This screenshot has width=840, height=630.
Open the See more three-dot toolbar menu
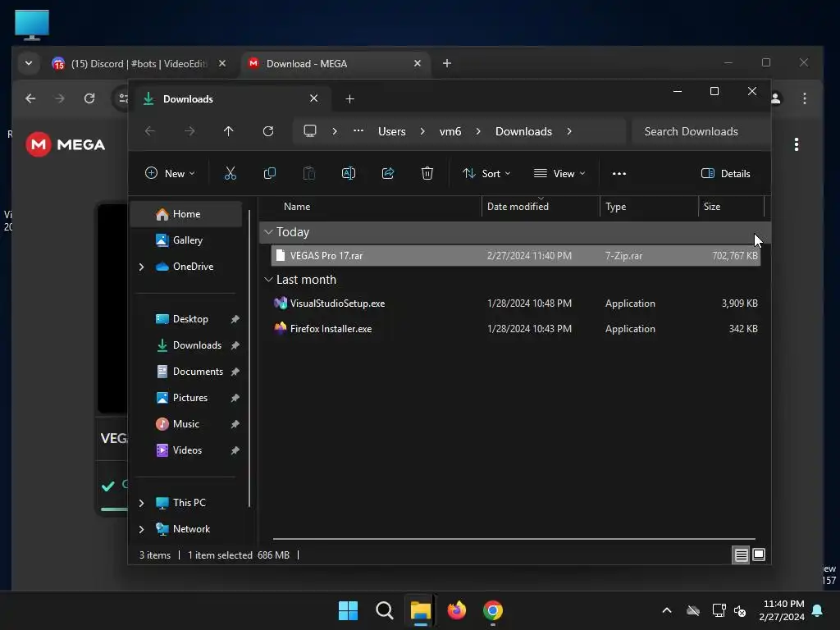tap(619, 174)
